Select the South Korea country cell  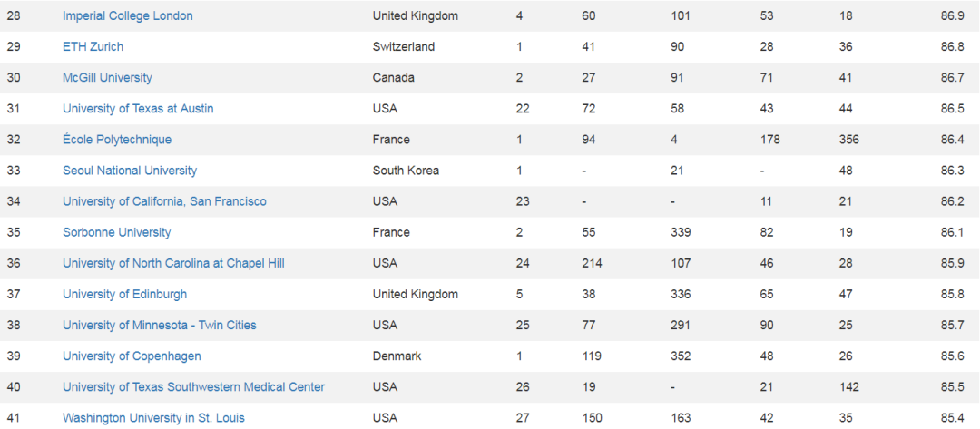(x=406, y=171)
